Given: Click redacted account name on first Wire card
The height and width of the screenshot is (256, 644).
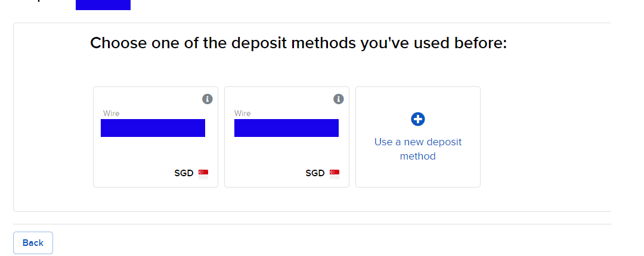Looking at the screenshot, I should 153,128.
